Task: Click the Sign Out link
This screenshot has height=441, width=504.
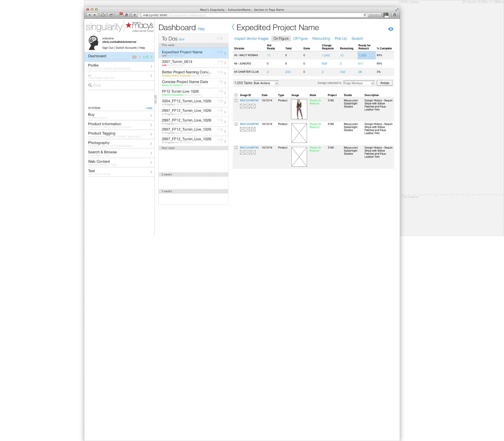Action: coord(108,48)
